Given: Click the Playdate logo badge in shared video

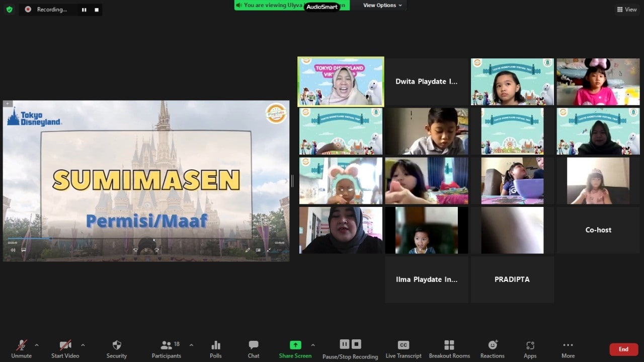Looking at the screenshot, I should coord(276,113).
